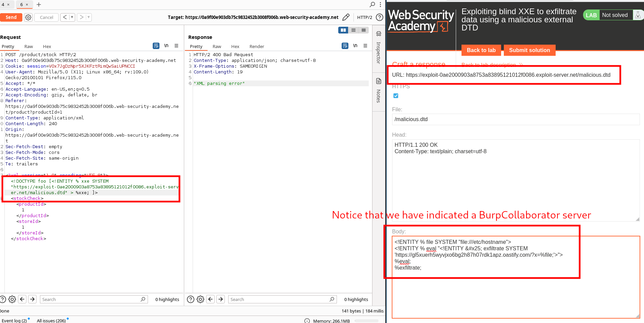The height and width of the screenshot is (323, 644).
Task: Toggle word wrap icon in Request panel
Action: pyautogui.click(x=156, y=46)
